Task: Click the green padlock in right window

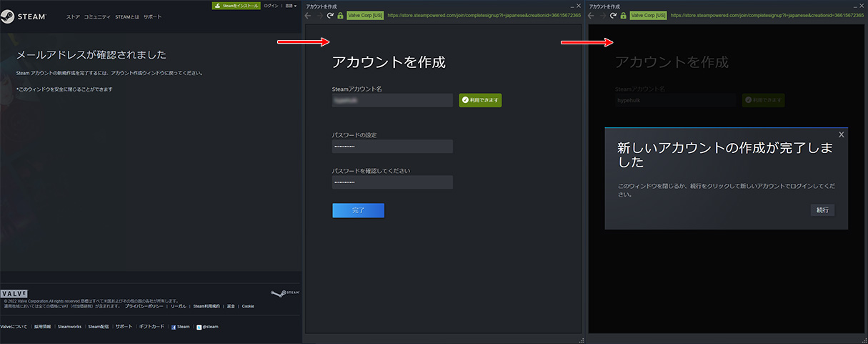Action: click(x=623, y=15)
